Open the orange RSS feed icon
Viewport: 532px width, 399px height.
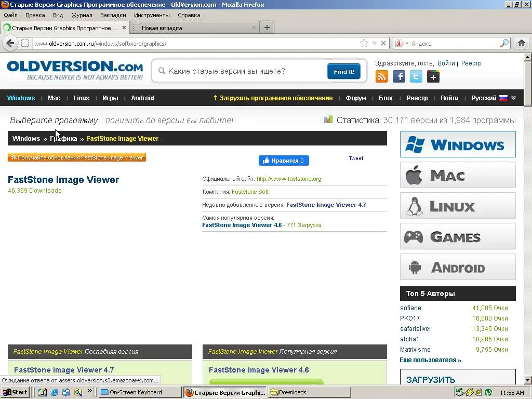pos(382,76)
